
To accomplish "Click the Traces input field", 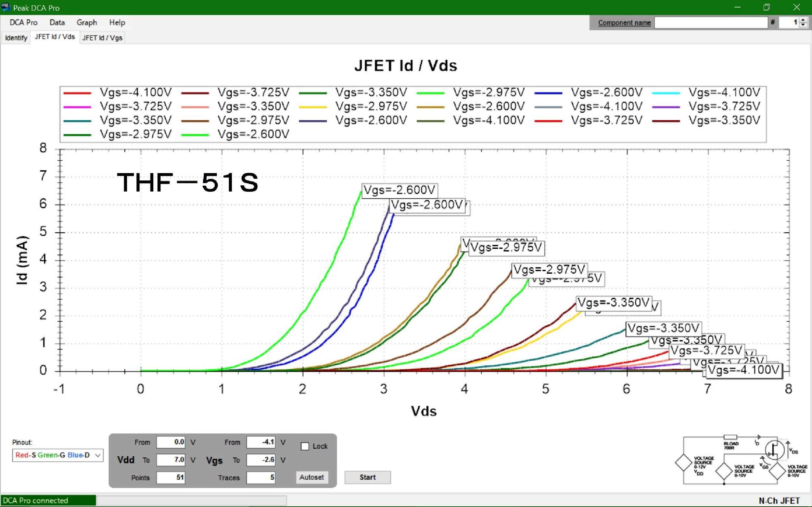I will 261,477.
